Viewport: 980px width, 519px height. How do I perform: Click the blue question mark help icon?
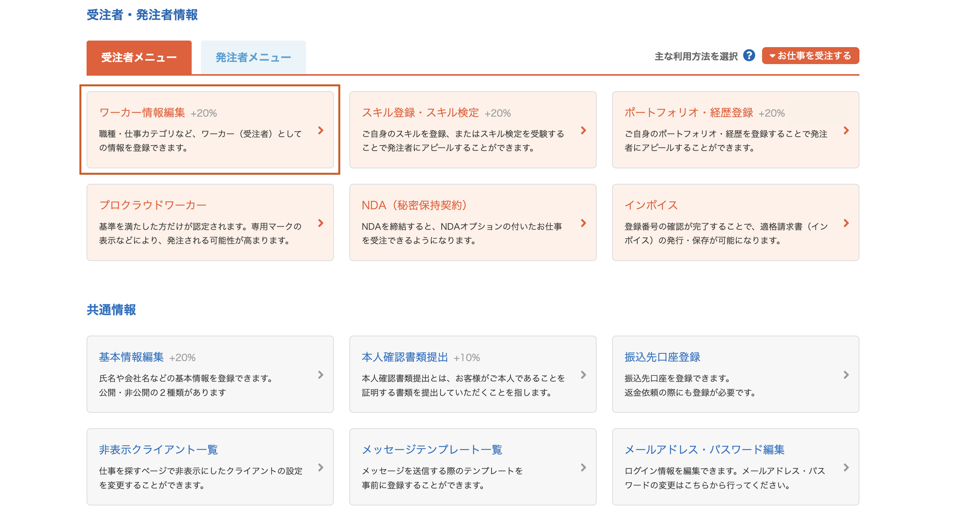point(749,56)
